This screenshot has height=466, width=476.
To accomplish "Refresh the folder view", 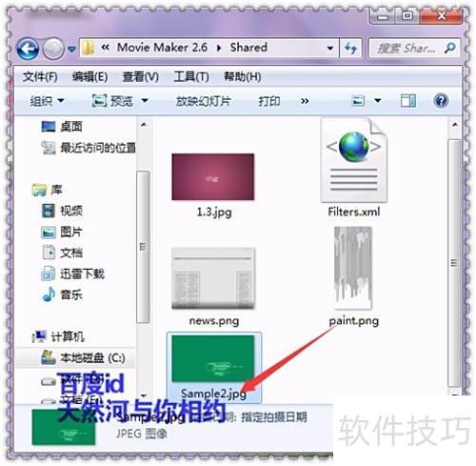I will point(350,49).
